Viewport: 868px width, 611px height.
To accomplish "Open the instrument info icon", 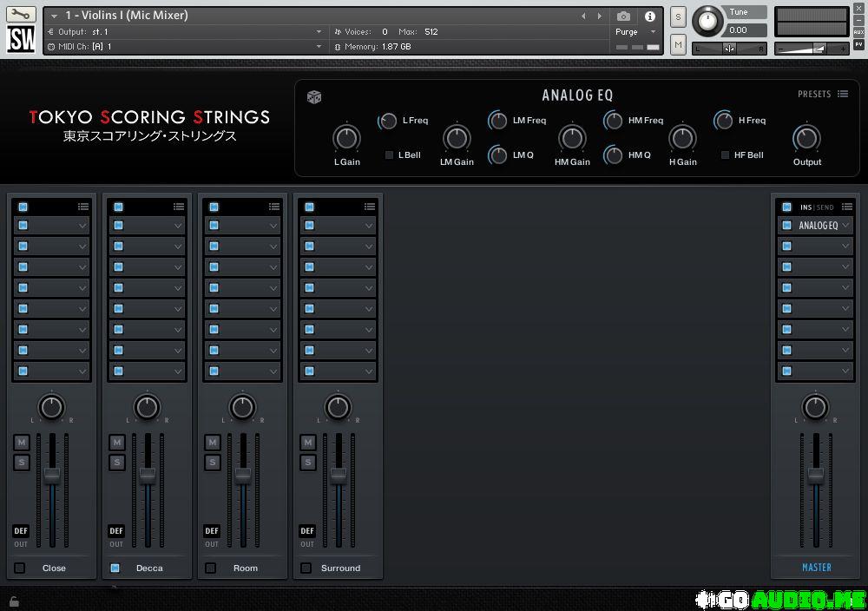I will click(650, 16).
